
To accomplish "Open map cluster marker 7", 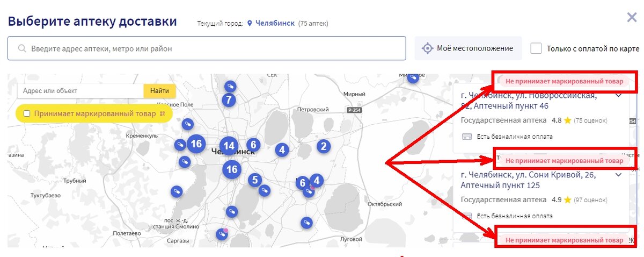I will (x=229, y=99).
